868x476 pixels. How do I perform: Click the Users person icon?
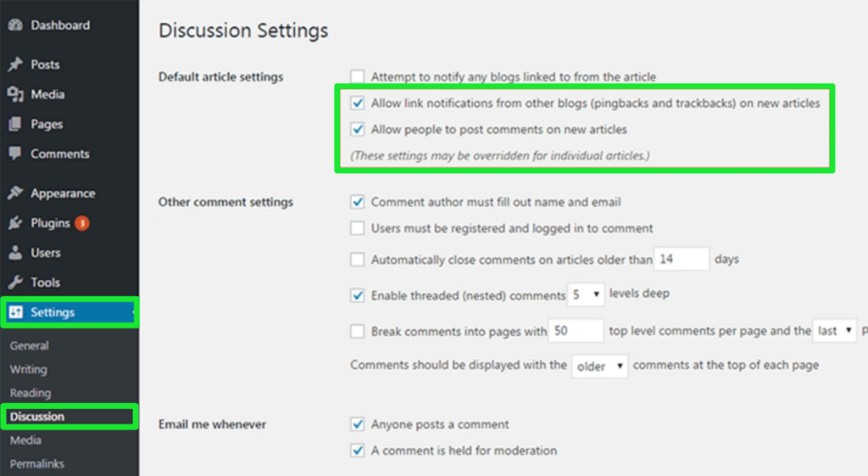(x=14, y=253)
